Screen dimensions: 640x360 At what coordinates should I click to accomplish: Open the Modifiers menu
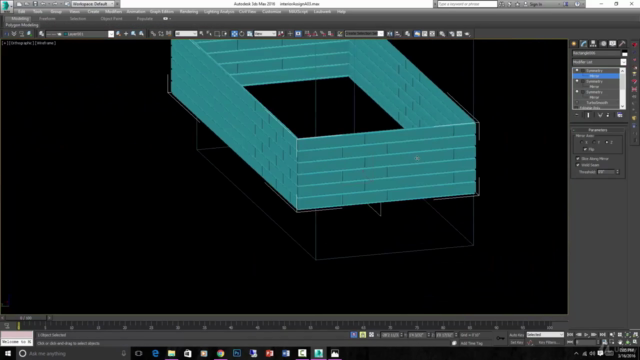(x=113, y=12)
